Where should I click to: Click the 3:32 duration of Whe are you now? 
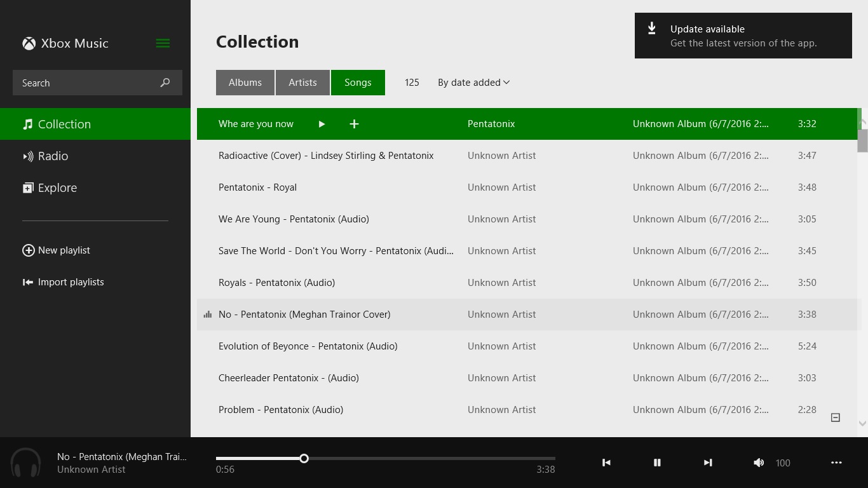(x=807, y=124)
